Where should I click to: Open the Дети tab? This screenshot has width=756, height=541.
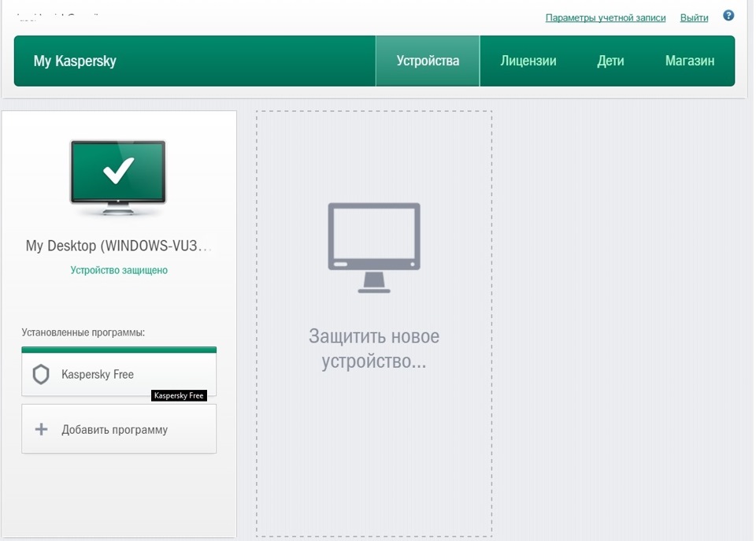[610, 61]
